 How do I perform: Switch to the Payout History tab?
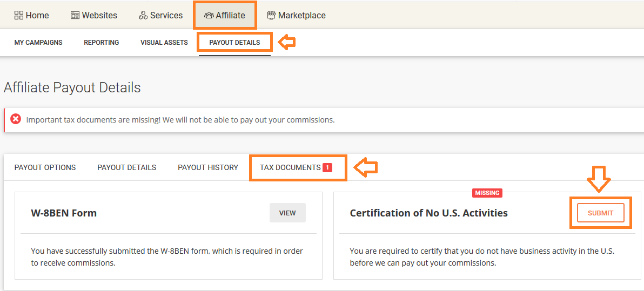208,167
